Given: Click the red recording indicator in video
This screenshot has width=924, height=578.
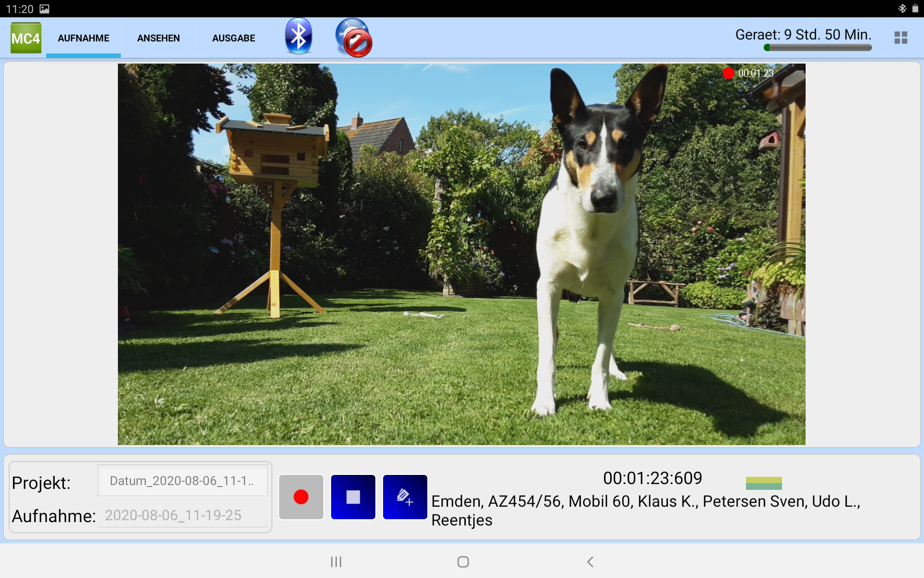Looking at the screenshot, I should [728, 73].
